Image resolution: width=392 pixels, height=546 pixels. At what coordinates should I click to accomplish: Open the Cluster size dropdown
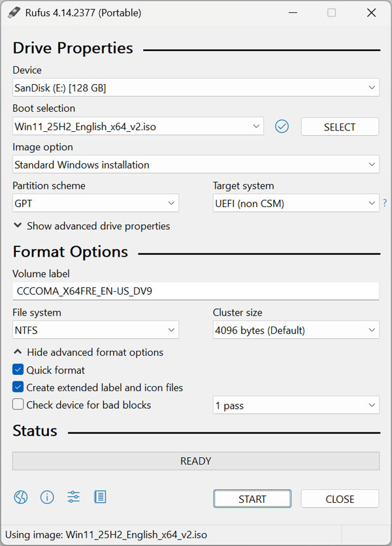pyautogui.click(x=296, y=330)
